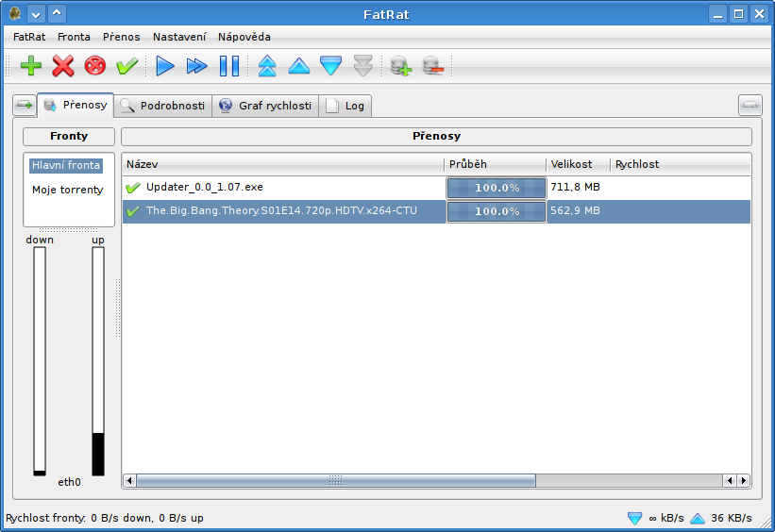Switch to the Log tab
775x532 pixels.
tap(345, 106)
